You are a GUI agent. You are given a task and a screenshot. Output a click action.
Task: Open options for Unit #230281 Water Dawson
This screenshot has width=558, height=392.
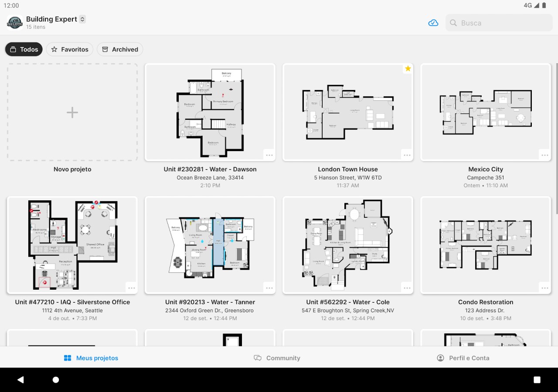coord(269,155)
